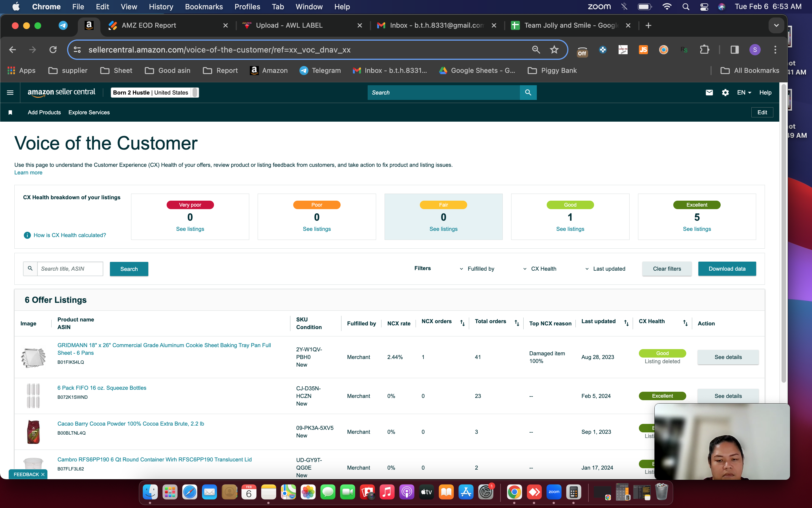Open macOS Control Center in menu bar
The image size is (812, 508).
coord(704,7)
